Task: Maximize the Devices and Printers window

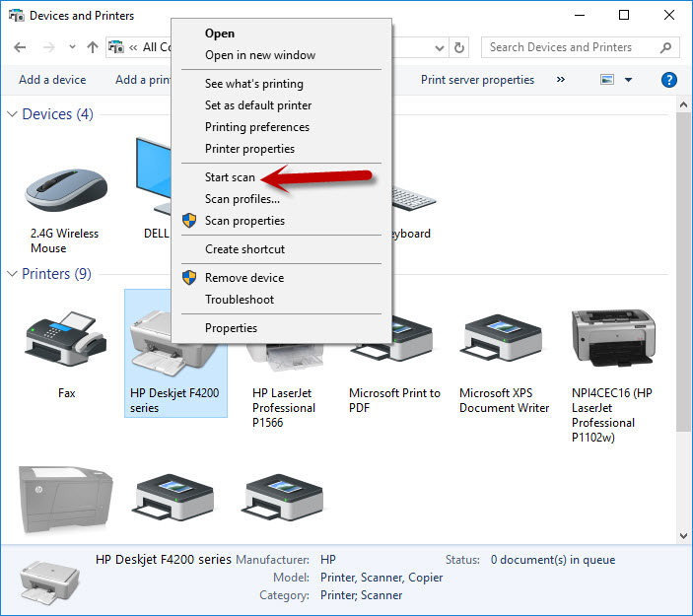Action: click(x=624, y=15)
